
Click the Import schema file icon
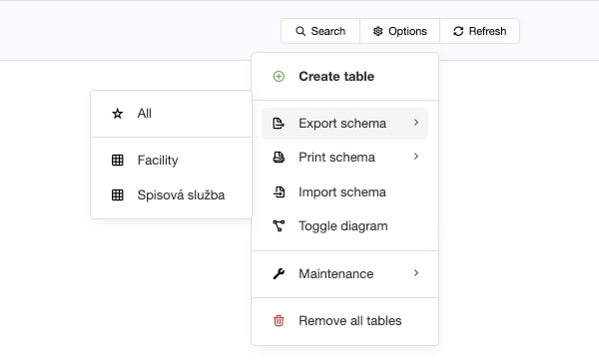[279, 191]
